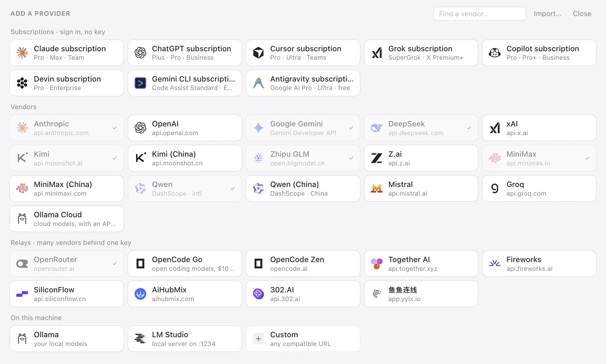This screenshot has height=364, width=606.
Task: Click the checkmark on the MiniMax api.minimax.io card
Action: (587, 158)
